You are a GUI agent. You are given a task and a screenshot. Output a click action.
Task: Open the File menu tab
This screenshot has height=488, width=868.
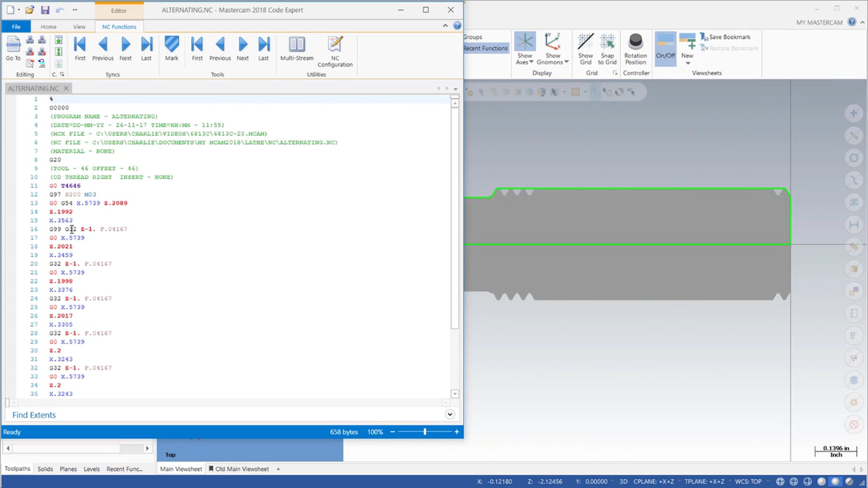click(16, 27)
